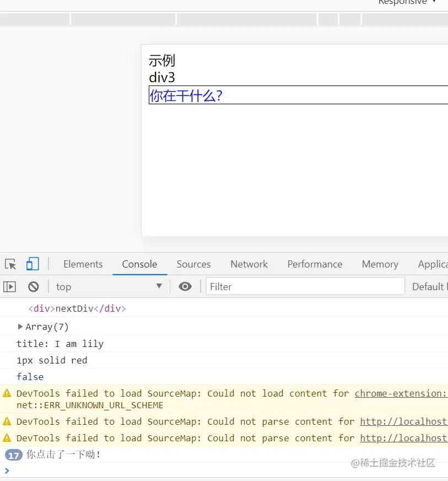This screenshot has width=448, height=481.
Task: Expand the Array(7) log entry
Action: pyautogui.click(x=20, y=327)
